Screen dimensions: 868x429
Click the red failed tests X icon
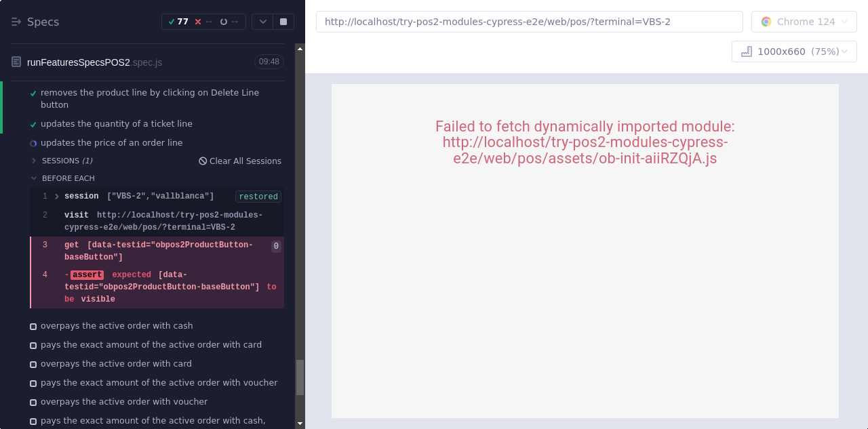click(198, 22)
